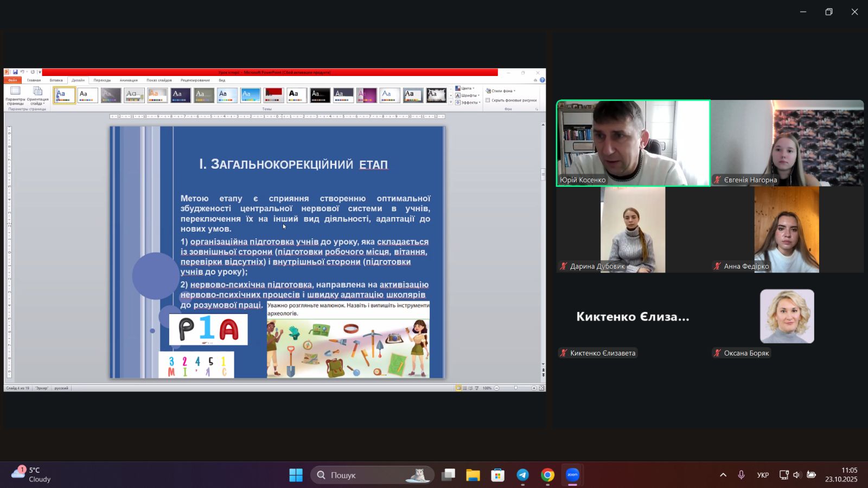Enable the Hide background graphics checkbox

click(488, 100)
